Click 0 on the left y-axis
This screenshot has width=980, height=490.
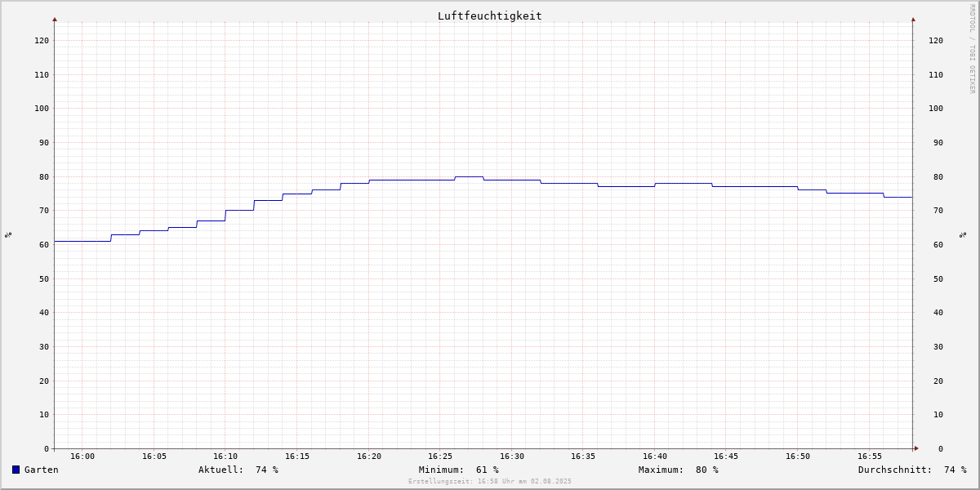click(47, 448)
